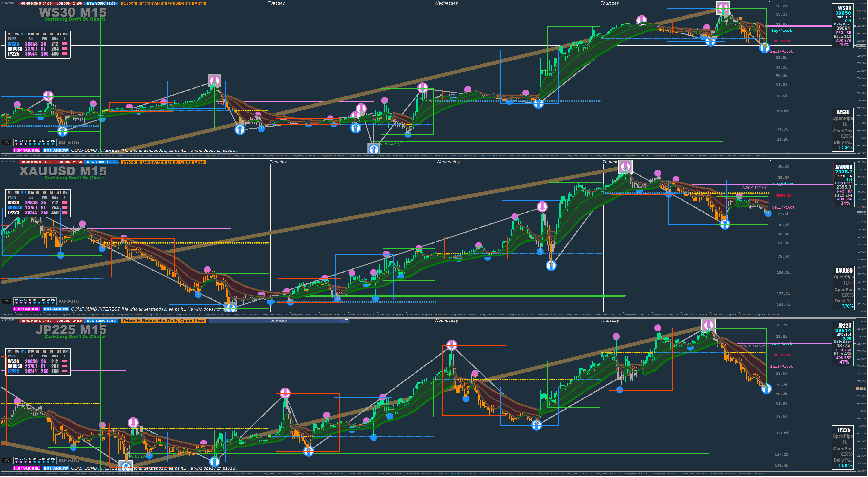
Task: Select XAUUSD pair in WS30 chart panel
Action: (x=15, y=49)
